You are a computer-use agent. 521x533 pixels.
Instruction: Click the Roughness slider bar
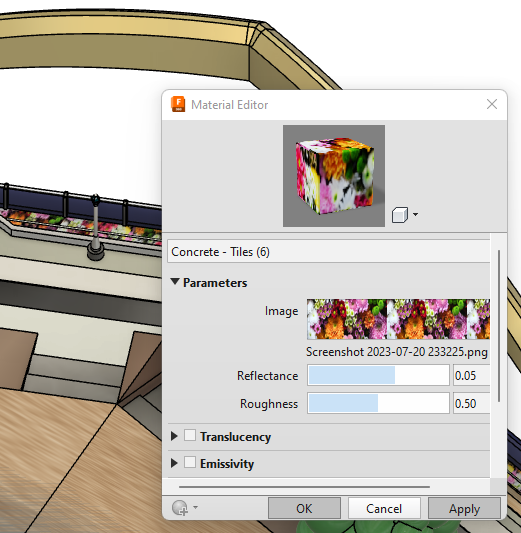pyautogui.click(x=378, y=403)
